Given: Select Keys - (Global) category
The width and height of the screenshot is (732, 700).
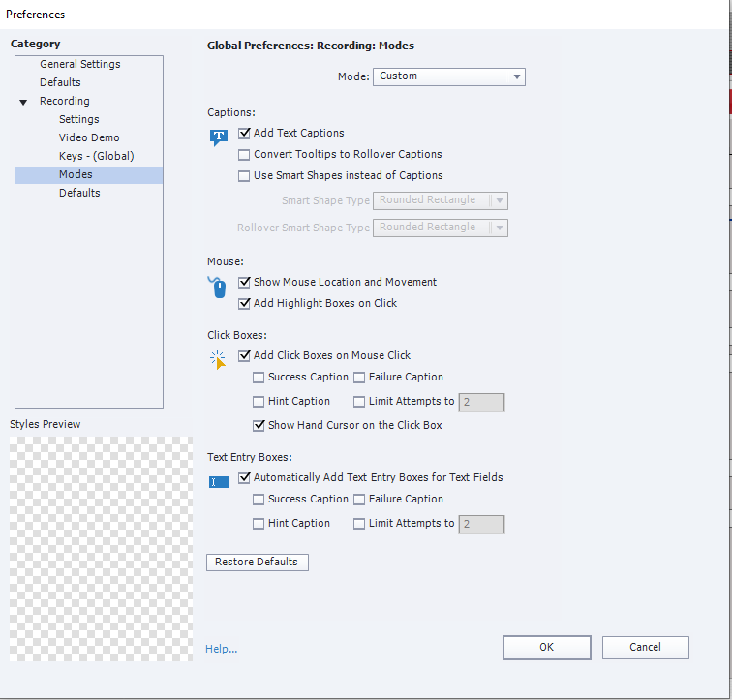Looking at the screenshot, I should click(x=96, y=157).
